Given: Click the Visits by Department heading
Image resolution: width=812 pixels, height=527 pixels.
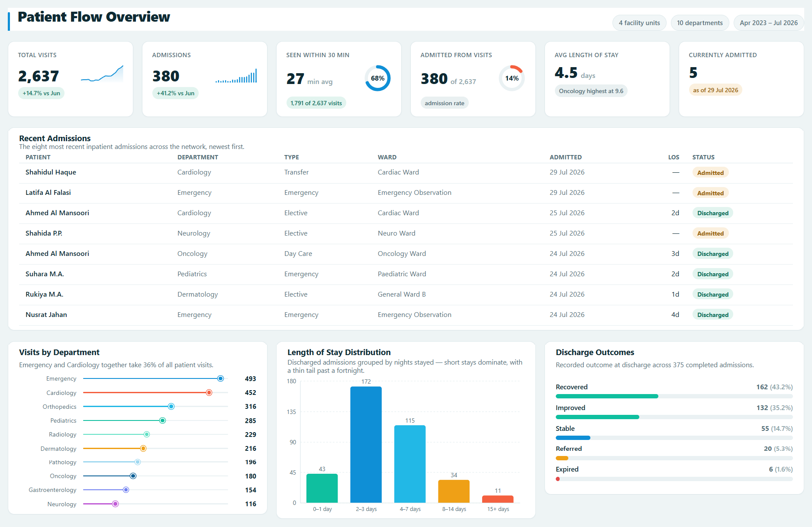Looking at the screenshot, I should [x=59, y=352].
